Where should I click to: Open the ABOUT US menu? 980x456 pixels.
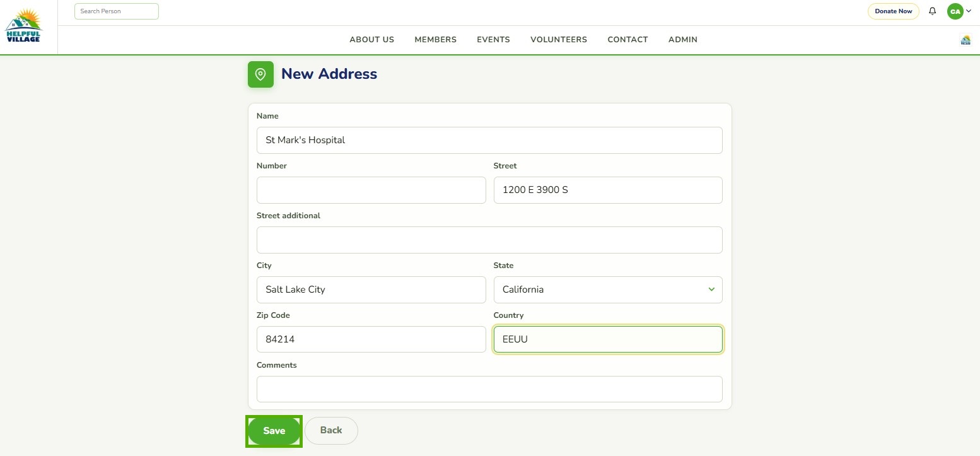[x=372, y=39]
